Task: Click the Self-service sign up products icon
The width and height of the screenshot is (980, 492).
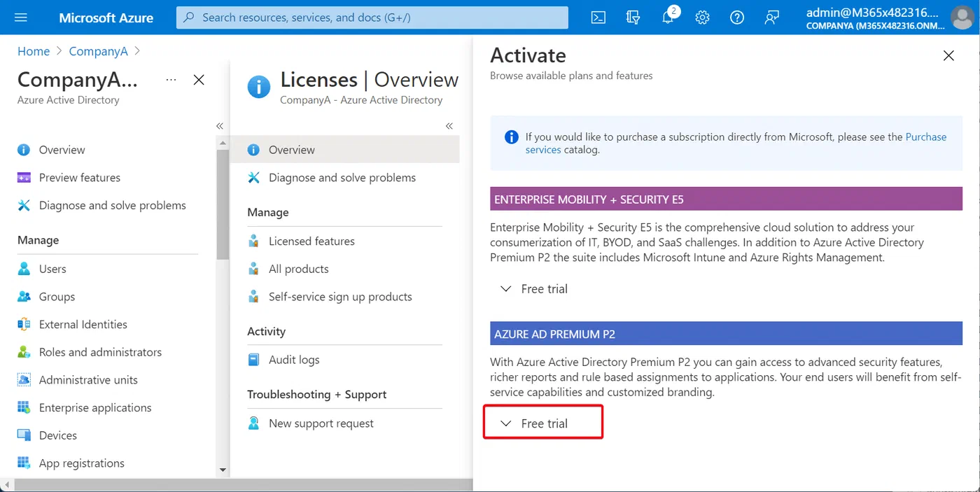Action: pyautogui.click(x=254, y=297)
